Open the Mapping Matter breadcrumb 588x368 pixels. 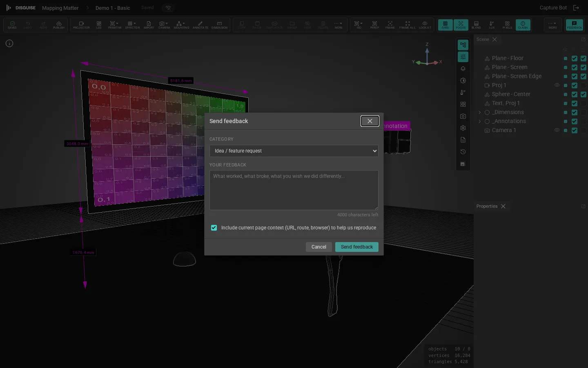tap(60, 8)
